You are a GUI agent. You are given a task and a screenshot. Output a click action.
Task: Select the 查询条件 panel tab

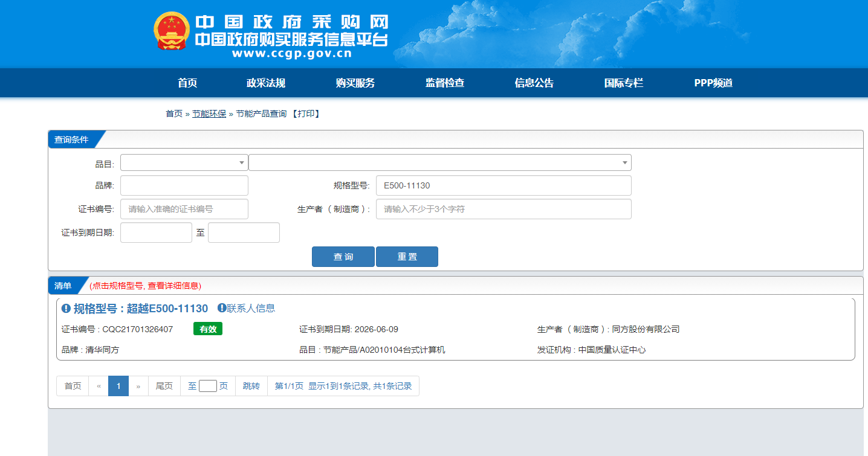coord(71,140)
